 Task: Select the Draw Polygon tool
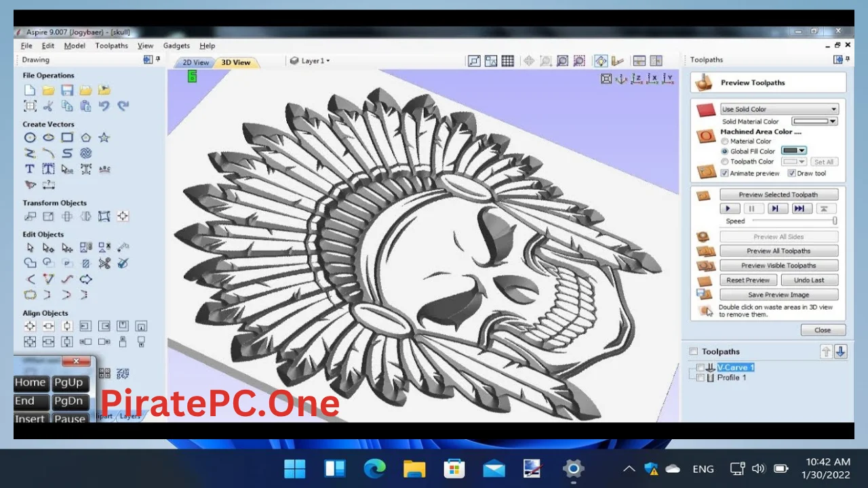tap(85, 138)
